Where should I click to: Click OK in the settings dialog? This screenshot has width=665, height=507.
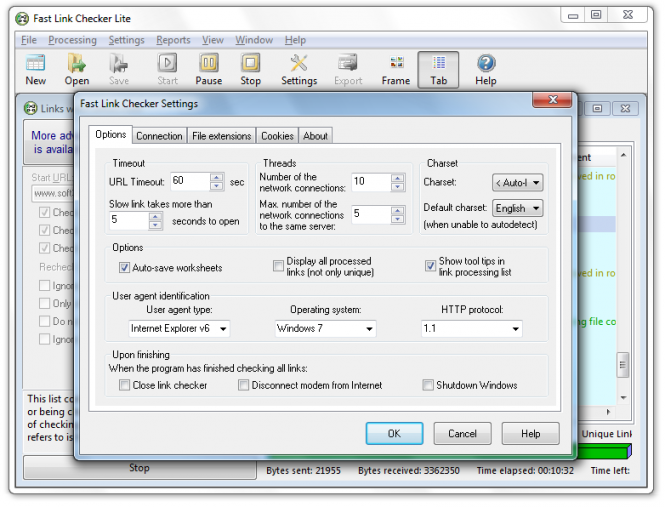point(394,433)
